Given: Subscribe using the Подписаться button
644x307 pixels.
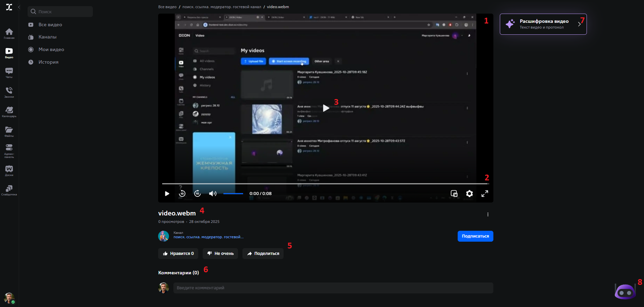Looking at the screenshot, I should point(475,236).
